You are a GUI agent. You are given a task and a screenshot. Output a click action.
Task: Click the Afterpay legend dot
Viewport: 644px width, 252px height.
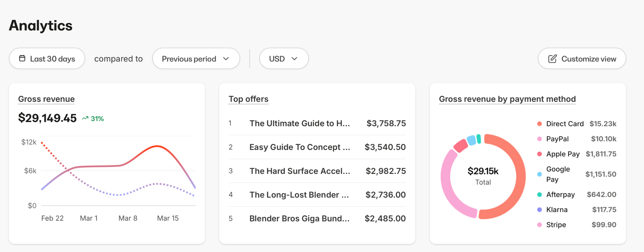[x=540, y=194]
